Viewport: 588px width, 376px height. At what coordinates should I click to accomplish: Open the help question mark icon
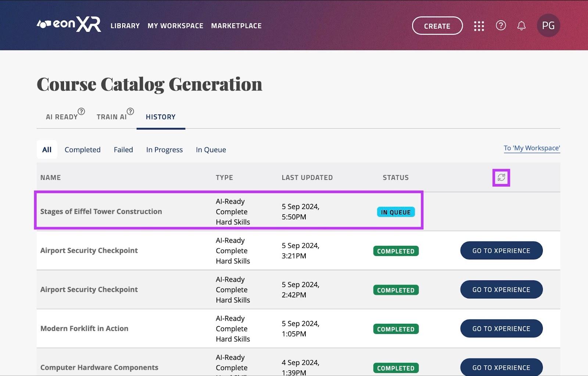[x=501, y=25]
